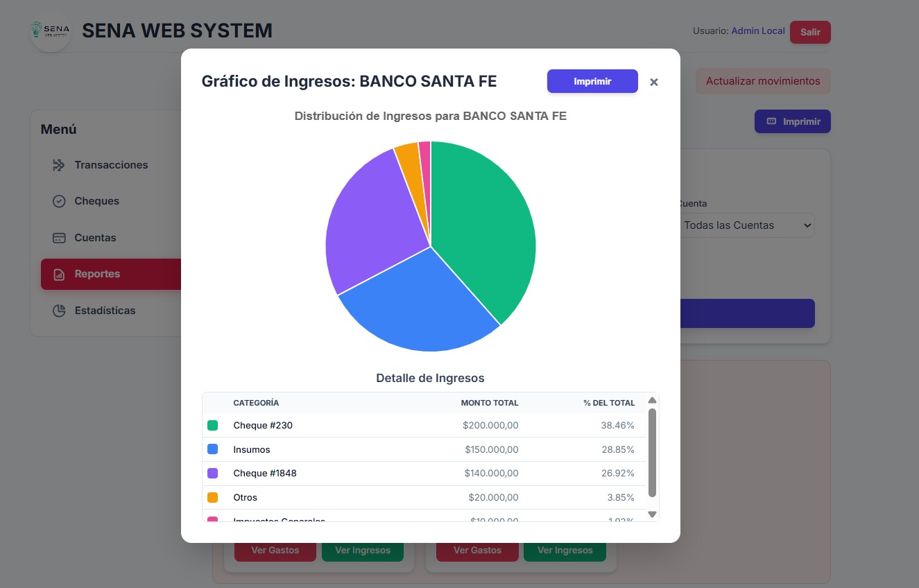Click Actualizar movimientos

point(763,81)
